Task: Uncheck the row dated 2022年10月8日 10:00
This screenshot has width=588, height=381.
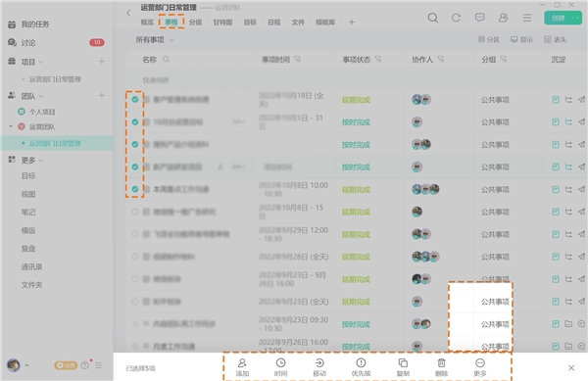Action: click(x=135, y=189)
